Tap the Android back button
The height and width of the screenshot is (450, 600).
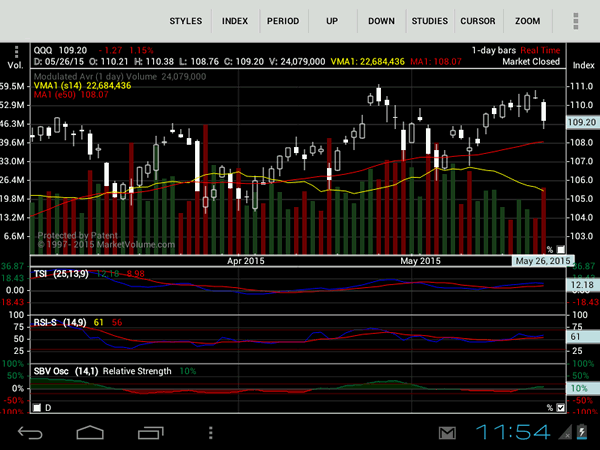[x=30, y=433]
